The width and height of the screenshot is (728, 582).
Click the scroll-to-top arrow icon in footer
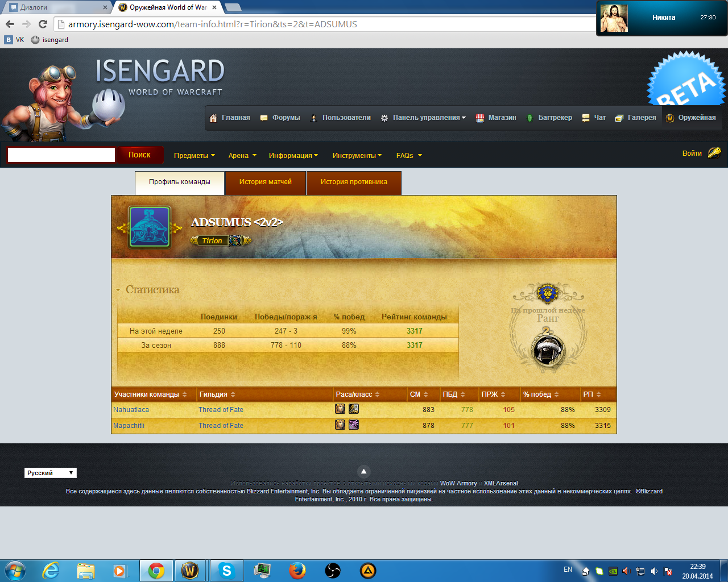363,471
